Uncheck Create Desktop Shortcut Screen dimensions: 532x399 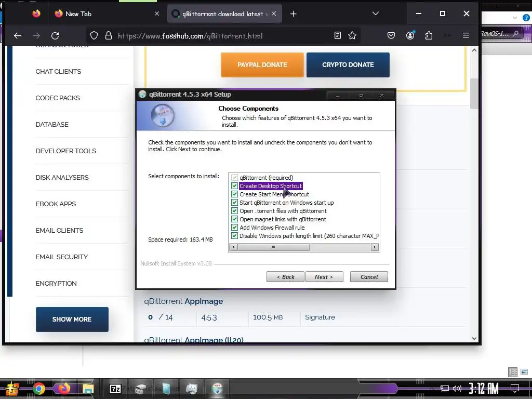click(x=234, y=186)
